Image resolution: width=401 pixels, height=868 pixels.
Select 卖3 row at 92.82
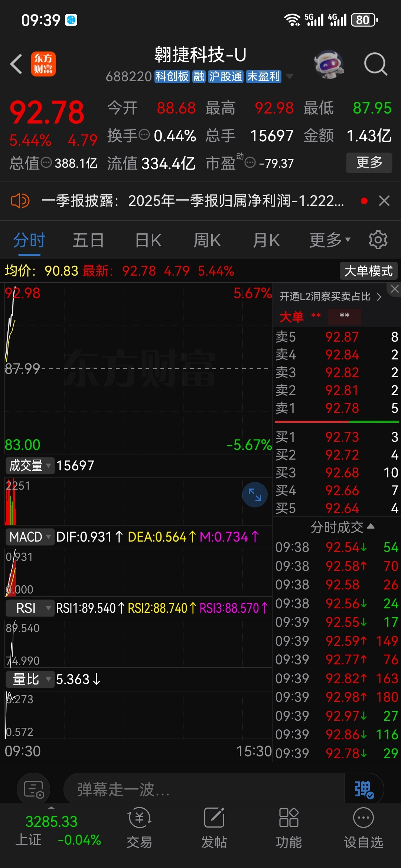pos(337,372)
